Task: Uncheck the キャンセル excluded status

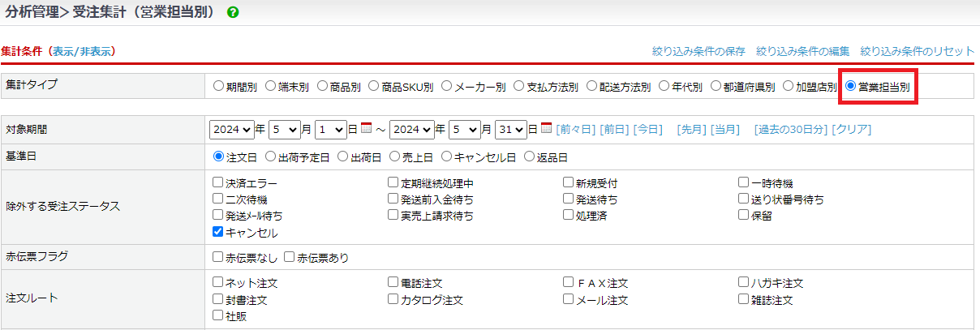Action: pyautogui.click(x=217, y=232)
